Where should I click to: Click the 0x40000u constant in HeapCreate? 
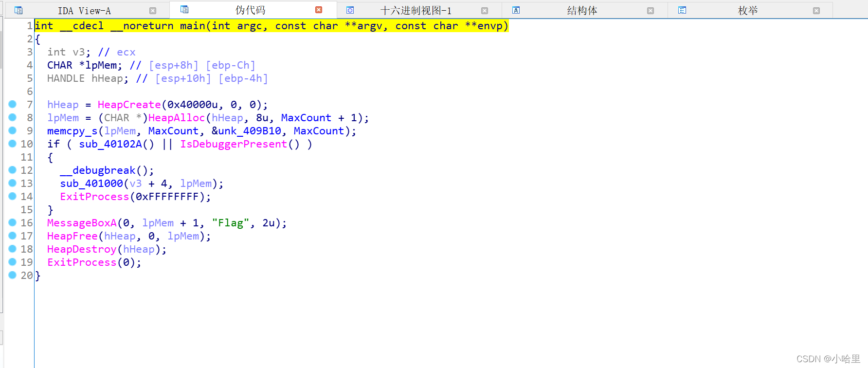click(193, 105)
